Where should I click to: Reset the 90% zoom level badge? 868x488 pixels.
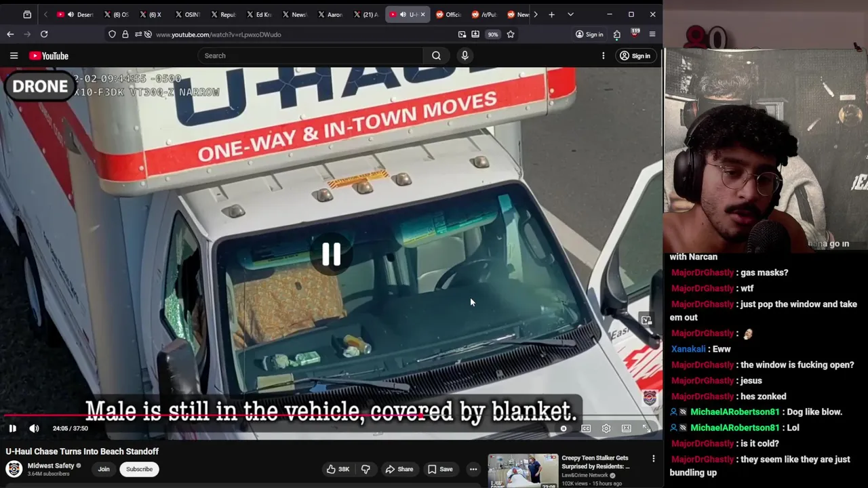click(493, 34)
